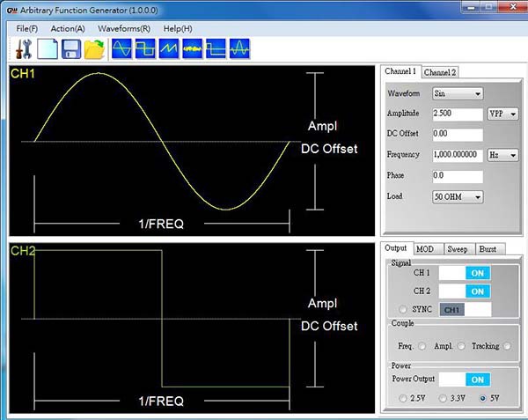Toggle CH 2 signal output ON switch
This screenshot has height=420, width=528.
tap(465, 291)
